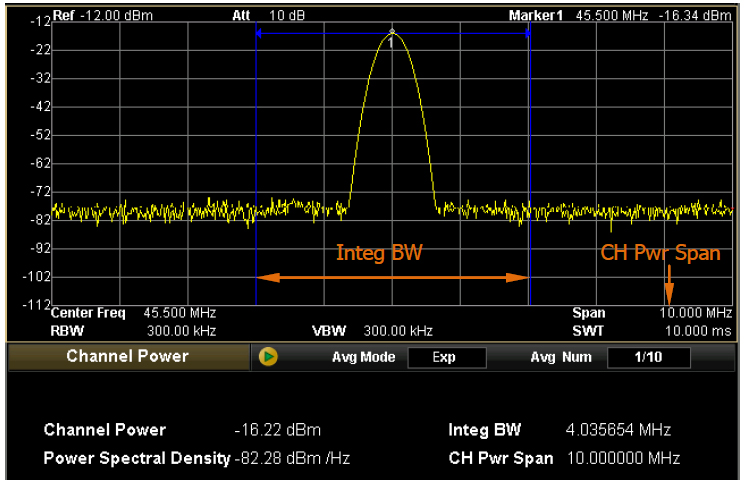This screenshot has height=487, width=745.
Task: Click the -112 y-axis scale label
Action: click(37, 304)
